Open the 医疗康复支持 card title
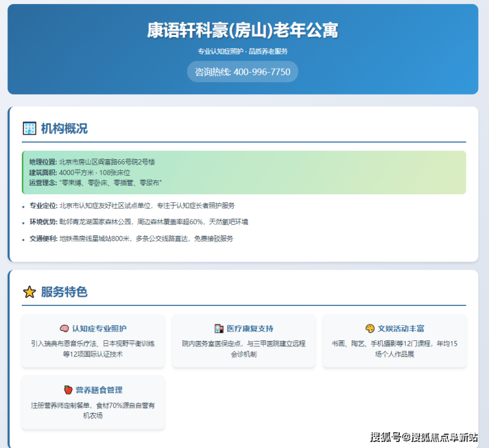This screenshot has height=448, width=489. (x=250, y=328)
